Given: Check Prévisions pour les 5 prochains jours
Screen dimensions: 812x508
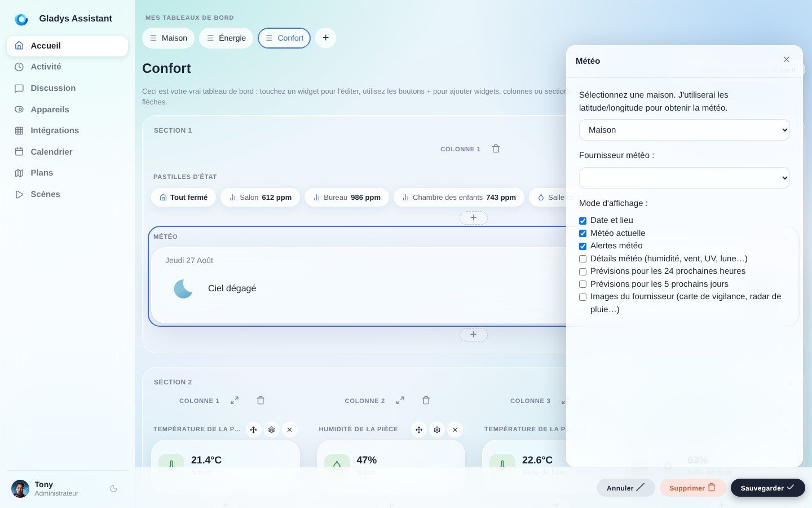Looking at the screenshot, I should click(583, 284).
